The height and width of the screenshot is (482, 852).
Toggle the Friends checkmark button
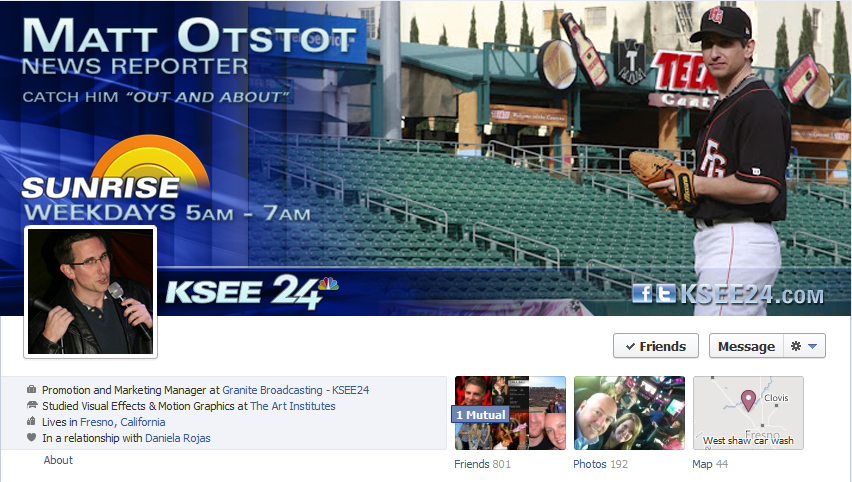656,346
